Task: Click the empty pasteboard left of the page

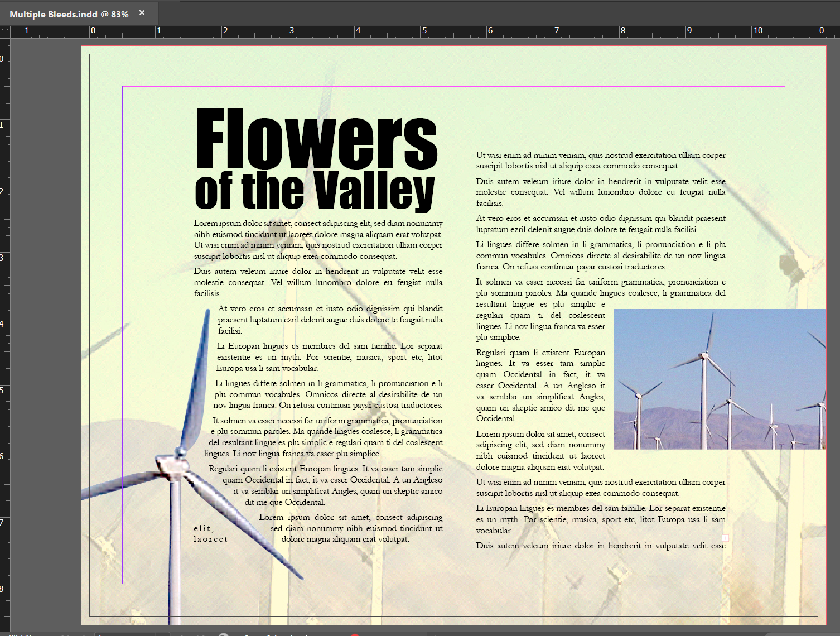Action: (45, 335)
